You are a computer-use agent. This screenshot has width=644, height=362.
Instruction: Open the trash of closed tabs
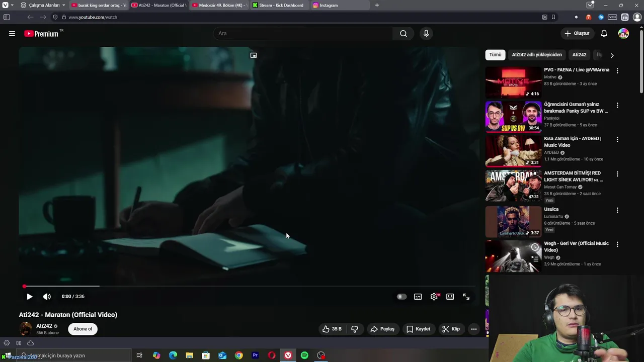(x=590, y=5)
